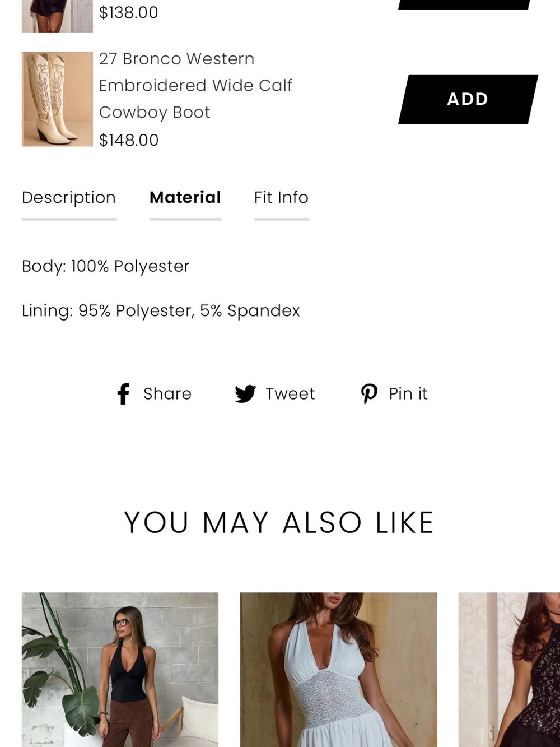View the white halter dress product
The image size is (560, 747).
tap(338, 670)
